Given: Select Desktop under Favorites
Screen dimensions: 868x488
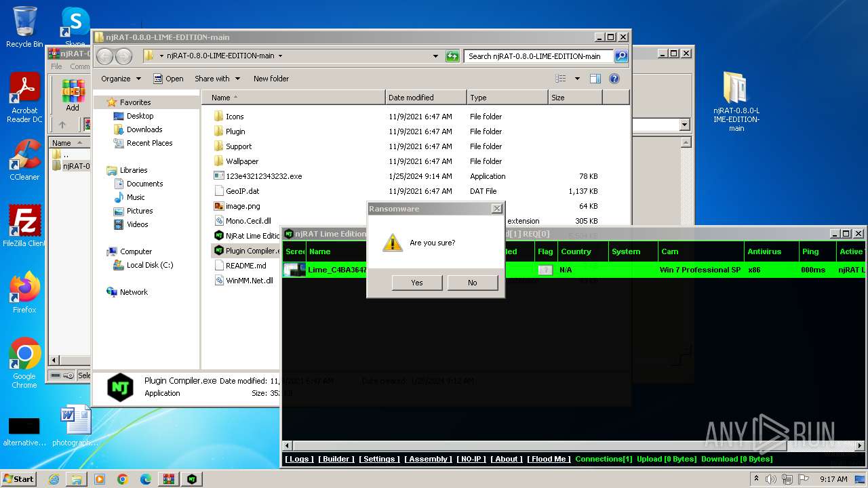Looking at the screenshot, I should 140,116.
